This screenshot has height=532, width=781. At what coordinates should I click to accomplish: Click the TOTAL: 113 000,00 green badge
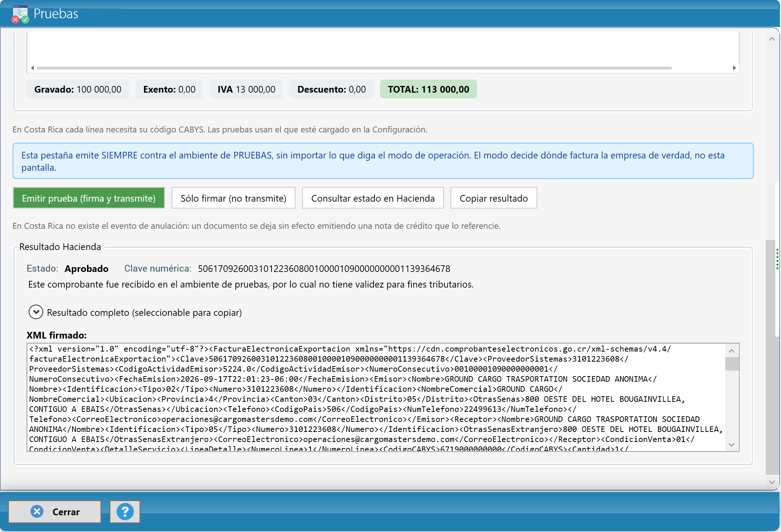pos(428,89)
